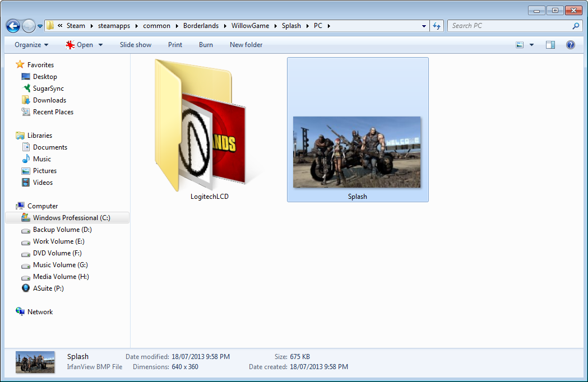Navigate to WillowGame in breadcrumb
The height and width of the screenshot is (382, 588).
[250, 26]
